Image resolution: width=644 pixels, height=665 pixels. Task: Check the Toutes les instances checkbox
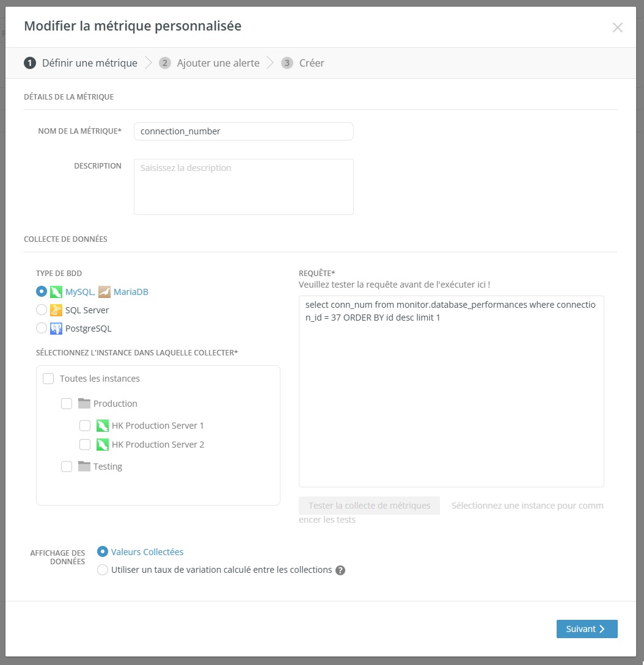(48, 379)
